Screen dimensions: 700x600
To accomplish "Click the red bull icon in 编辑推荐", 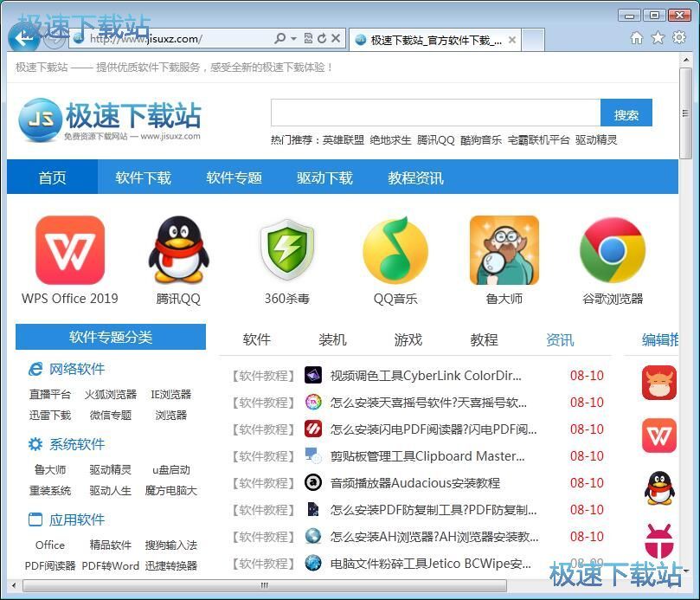I will pos(659,383).
